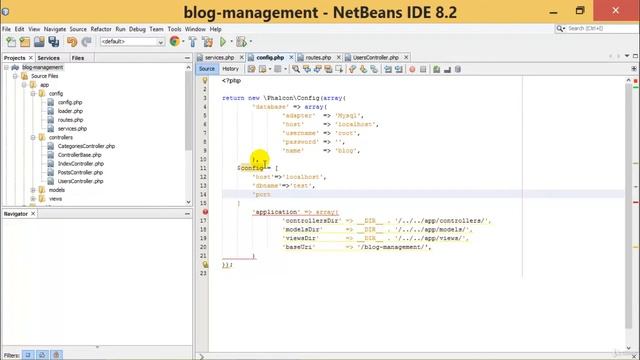Expand the models folder node
This screenshot has height=360, width=640.
(x=33, y=190)
